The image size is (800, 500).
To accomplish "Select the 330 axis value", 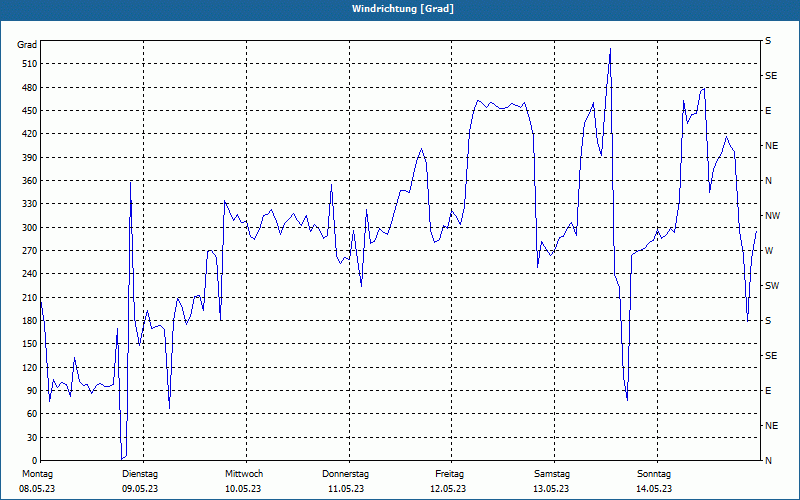I will [30, 204].
